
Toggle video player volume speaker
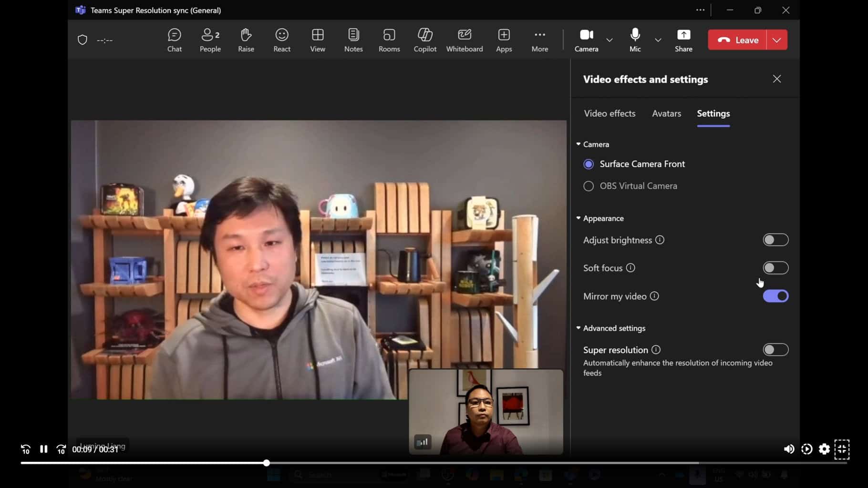click(x=789, y=449)
